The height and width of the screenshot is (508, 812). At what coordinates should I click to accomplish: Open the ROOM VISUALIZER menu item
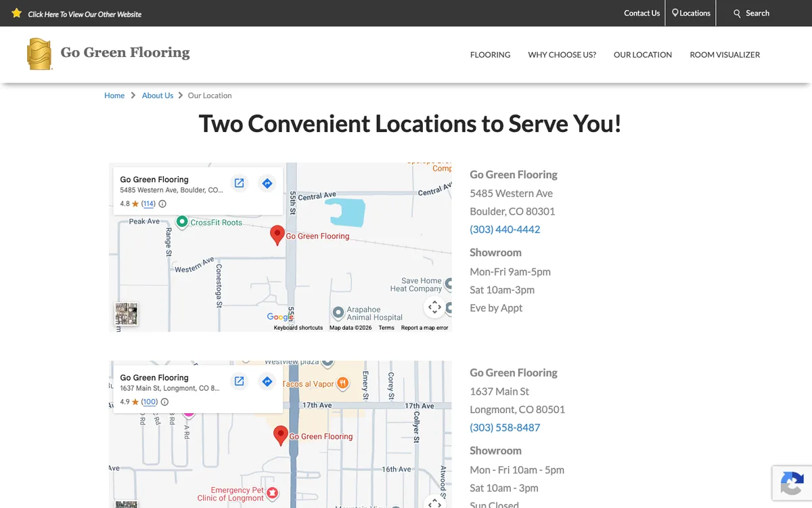click(725, 55)
